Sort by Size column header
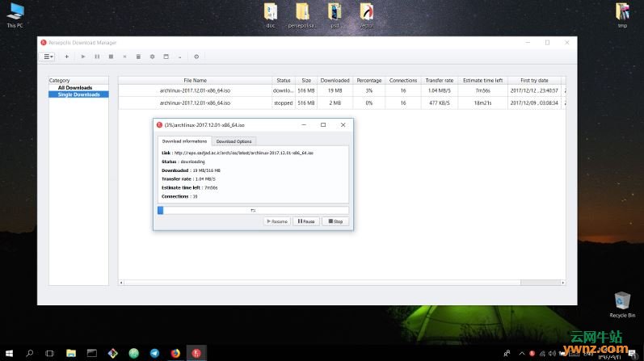Screen dimensions: 644x361 [306, 81]
